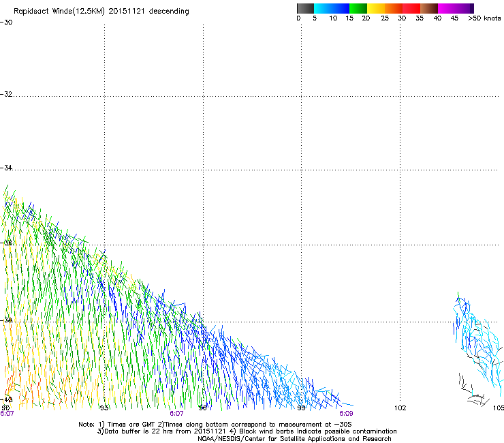Select the "-34" latitude axis label

pos(6,168)
